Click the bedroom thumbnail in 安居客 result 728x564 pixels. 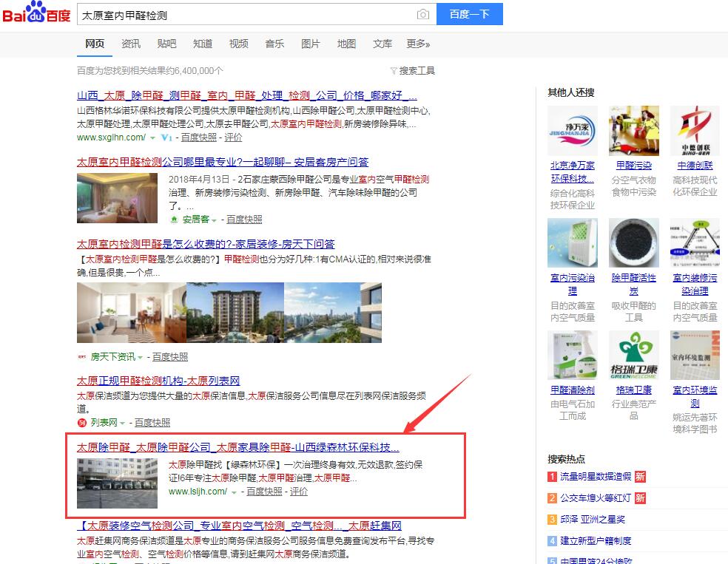coord(117,198)
